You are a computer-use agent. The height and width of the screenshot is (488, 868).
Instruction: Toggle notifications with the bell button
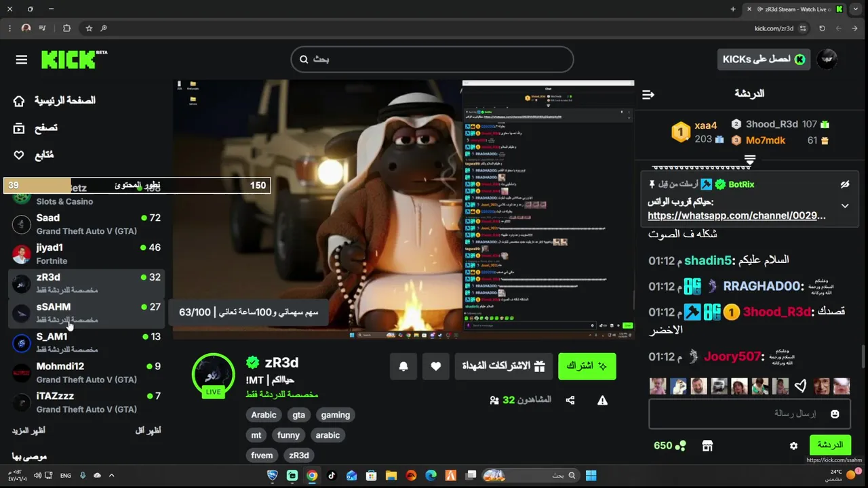coord(403,366)
